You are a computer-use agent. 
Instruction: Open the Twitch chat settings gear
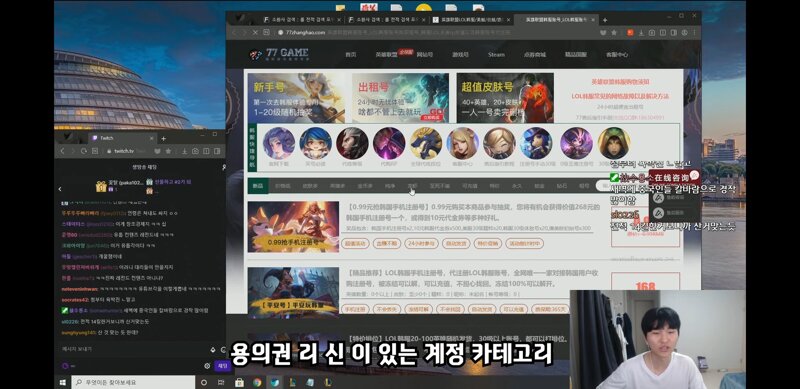pos(207,366)
